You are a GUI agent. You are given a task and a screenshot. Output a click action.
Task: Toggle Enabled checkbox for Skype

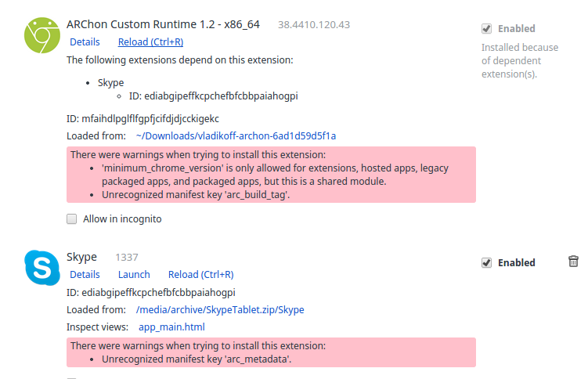click(x=486, y=263)
